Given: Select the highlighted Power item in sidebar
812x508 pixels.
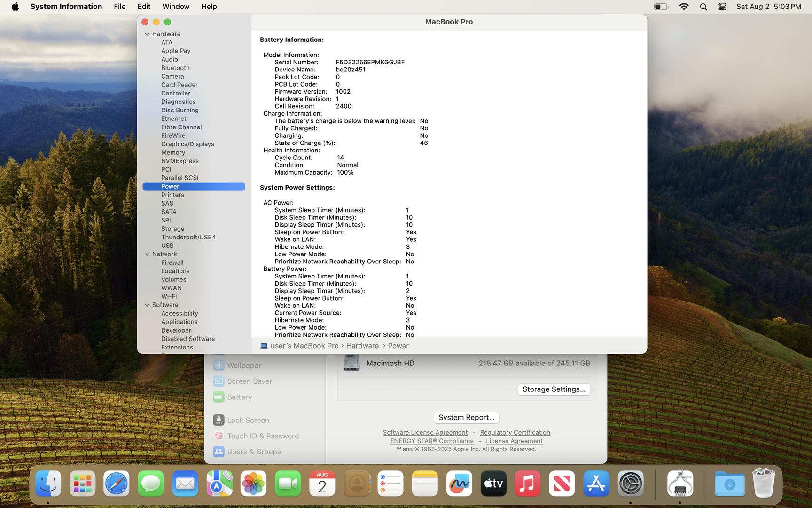Looking at the screenshot, I should point(194,186).
